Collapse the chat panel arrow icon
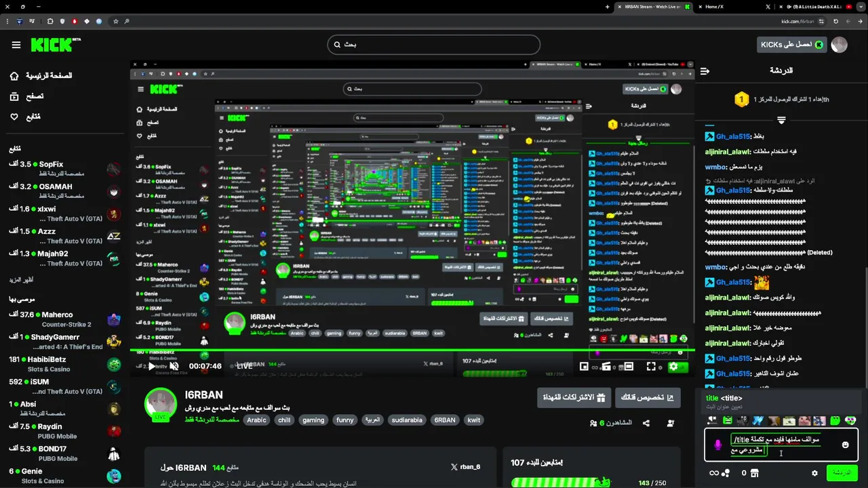The image size is (868, 488). pos(705,70)
